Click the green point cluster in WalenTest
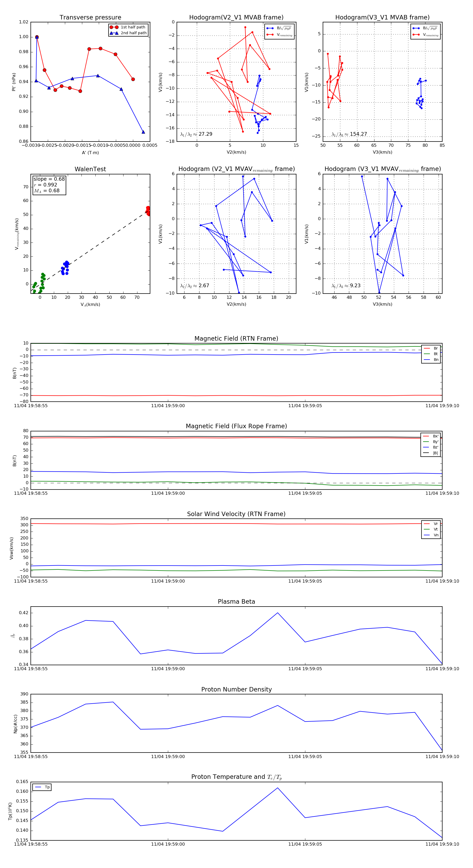 [x=39, y=284]
